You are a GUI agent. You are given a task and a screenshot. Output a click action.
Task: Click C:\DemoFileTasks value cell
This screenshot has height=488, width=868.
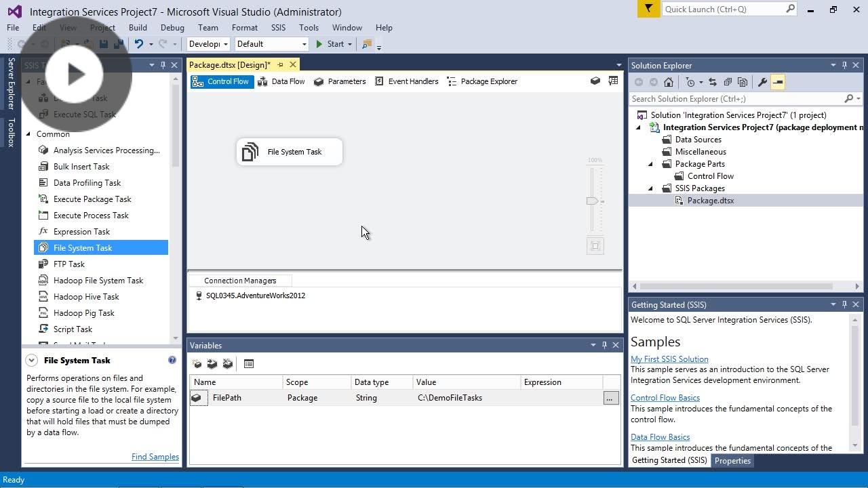468,398
